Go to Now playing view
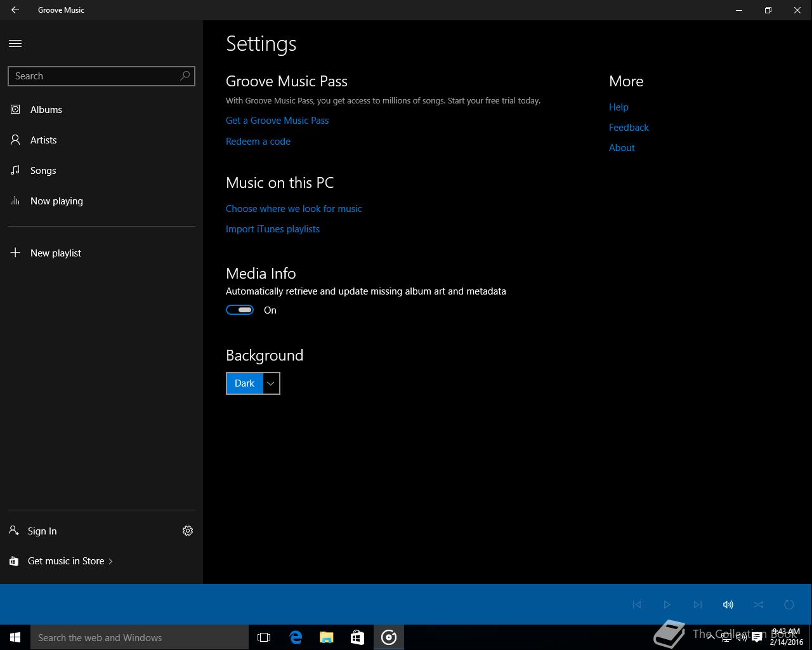Viewport: 812px width, 650px height. coord(101,201)
